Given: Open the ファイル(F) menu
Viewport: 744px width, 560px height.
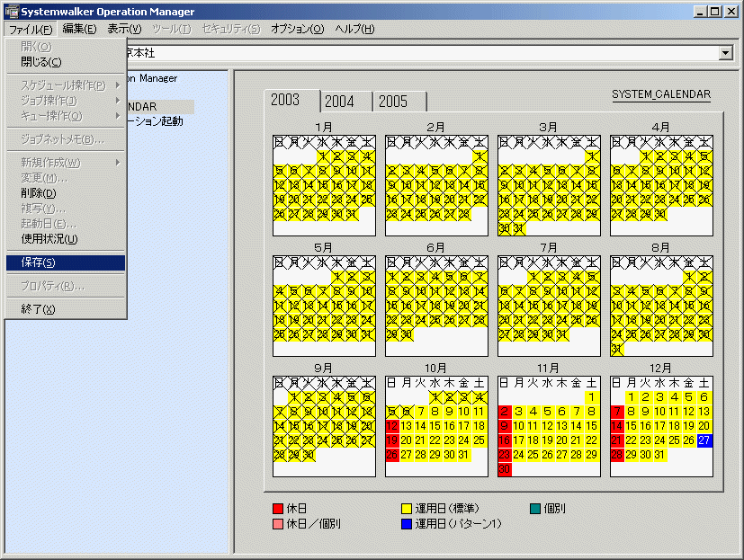Looking at the screenshot, I should [x=31, y=30].
